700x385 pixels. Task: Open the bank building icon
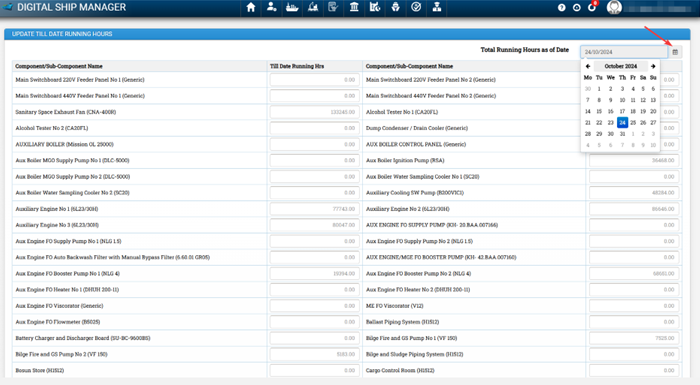coord(354,7)
